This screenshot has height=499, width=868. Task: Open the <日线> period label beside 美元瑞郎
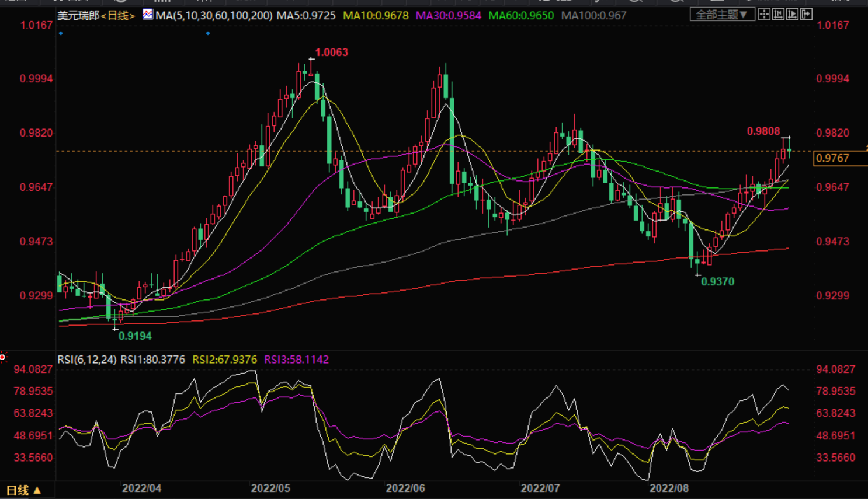pyautogui.click(x=118, y=16)
